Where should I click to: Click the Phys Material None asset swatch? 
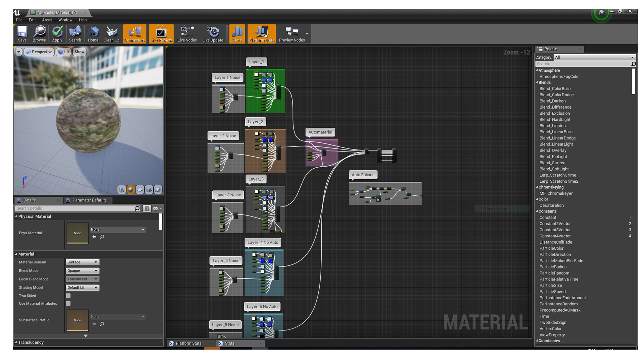pyautogui.click(x=77, y=233)
